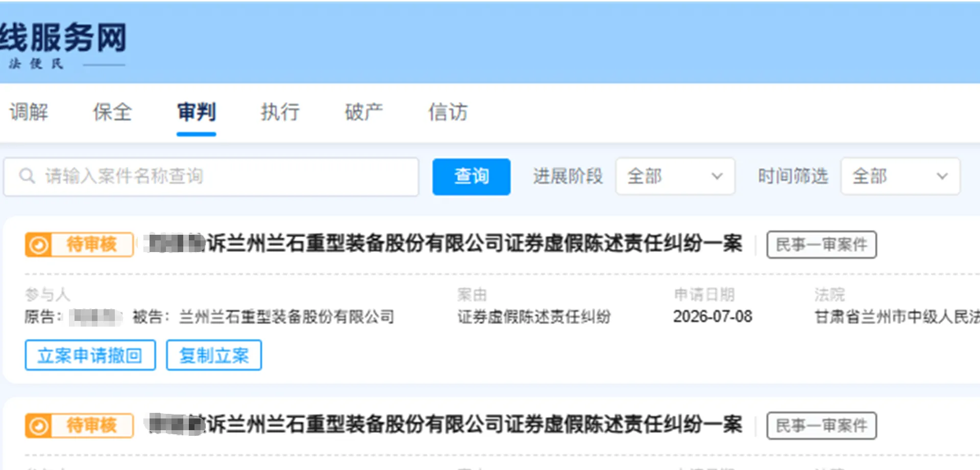Screen dimensions: 980x470
Task: Click the blue 查询 button
Action: (x=471, y=177)
